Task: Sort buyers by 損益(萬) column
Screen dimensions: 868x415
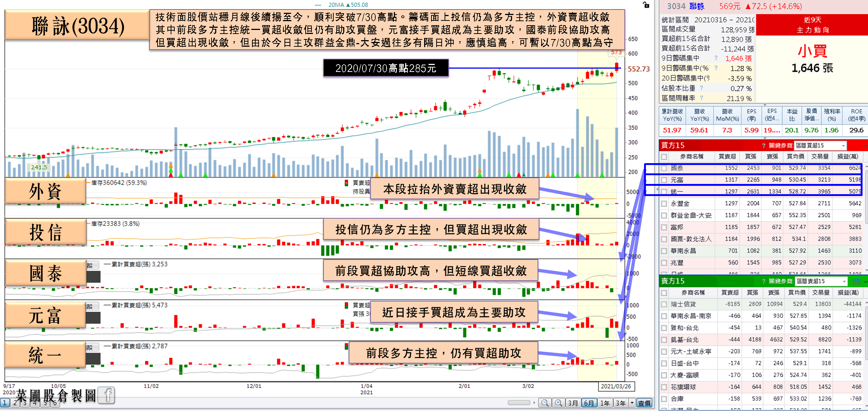Action: [x=848, y=157]
